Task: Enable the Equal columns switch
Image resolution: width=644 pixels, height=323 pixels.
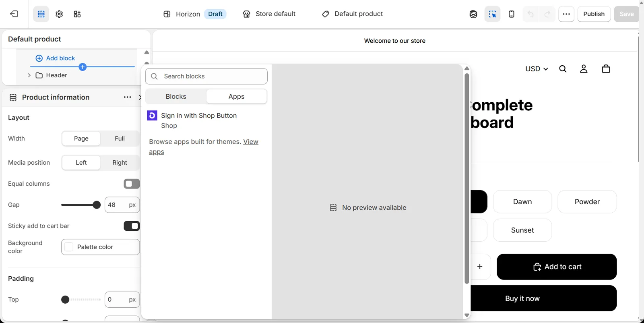Action: click(132, 184)
